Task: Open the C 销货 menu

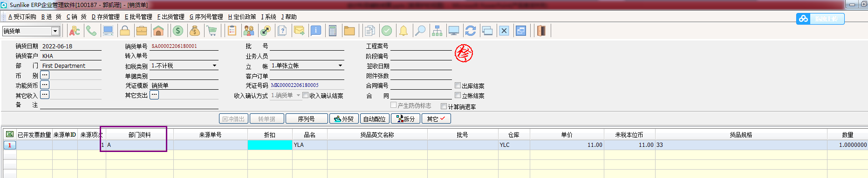Action: [x=76, y=17]
